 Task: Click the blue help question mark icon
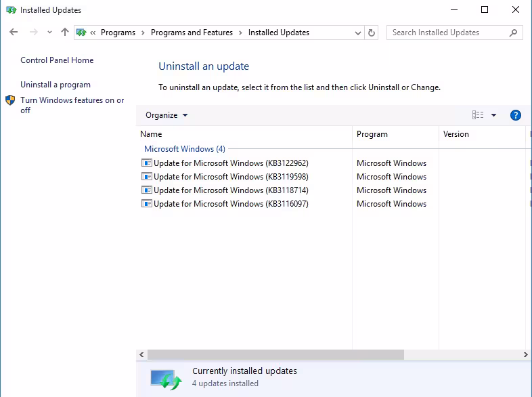click(515, 115)
